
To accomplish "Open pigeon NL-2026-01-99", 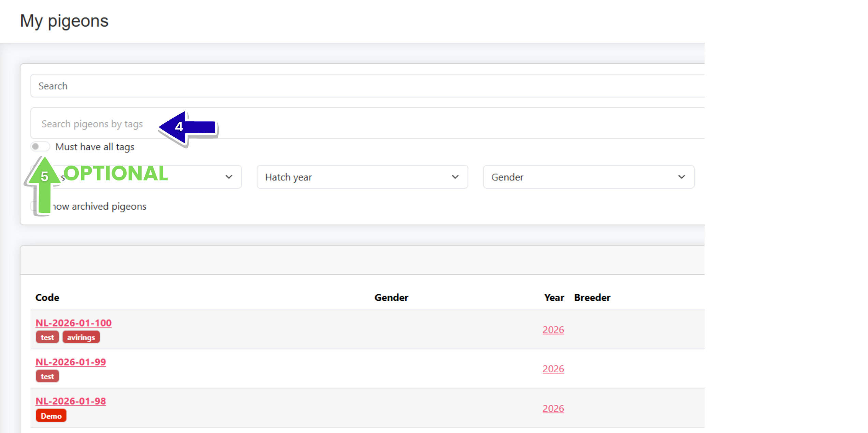I will pos(71,362).
